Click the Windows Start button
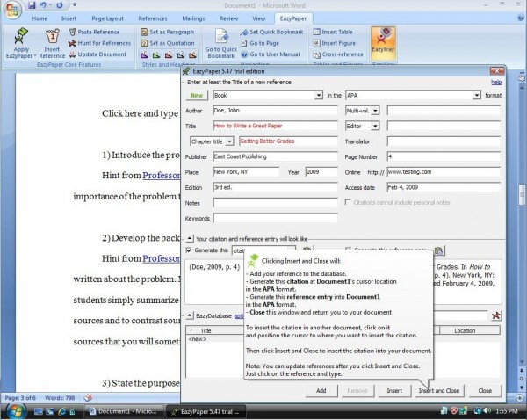Image resolution: width=527 pixels, height=420 pixels. point(14,411)
